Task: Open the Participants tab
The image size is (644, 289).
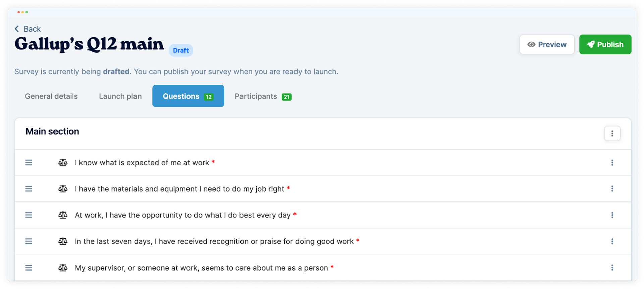Action: pyautogui.click(x=263, y=96)
